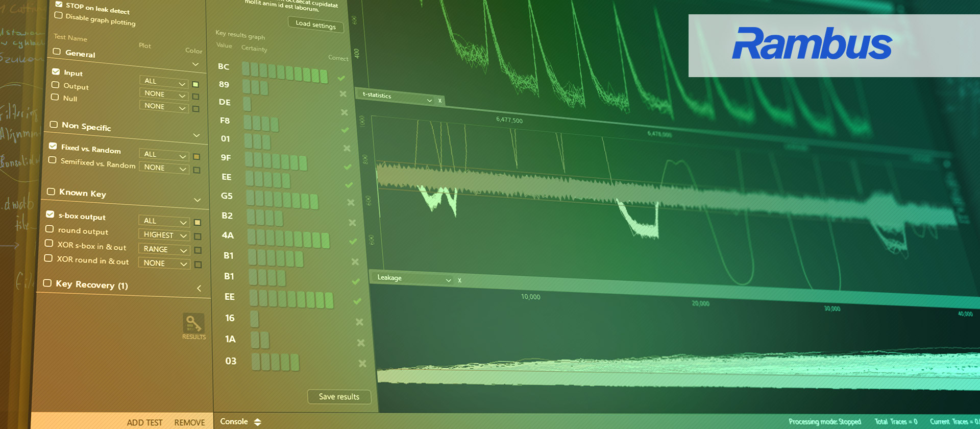Close the Leakage graph panel
The height and width of the screenshot is (429, 980).
(459, 280)
